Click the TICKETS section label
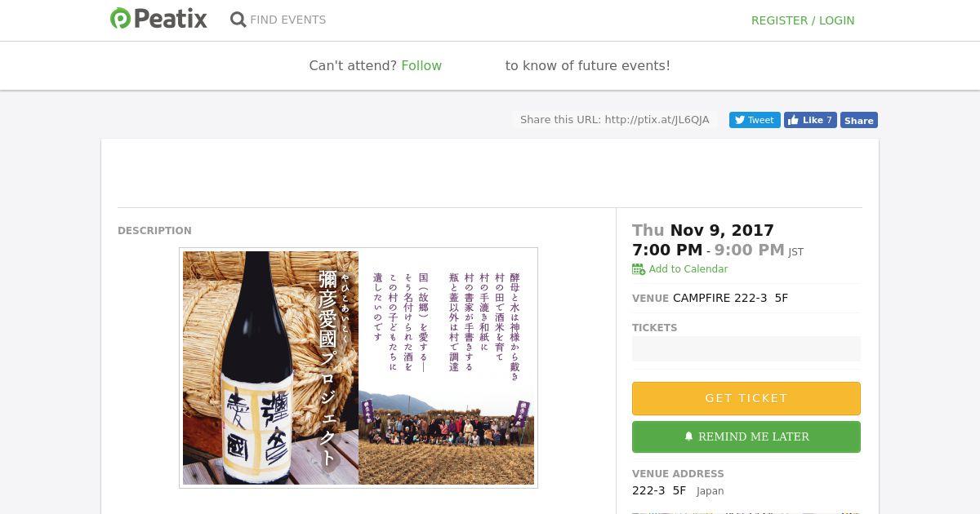 pos(654,327)
